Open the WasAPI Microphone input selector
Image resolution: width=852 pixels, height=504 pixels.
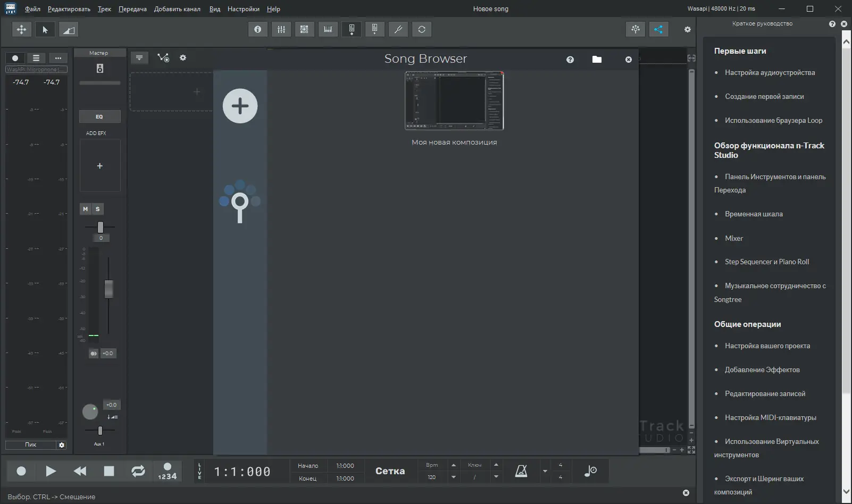[36, 70]
